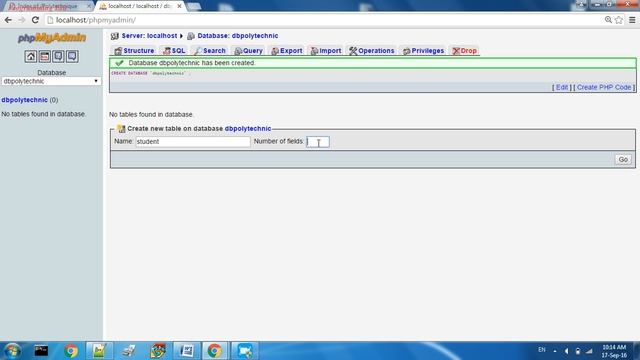Open the phpMyAdmin documentation icon

[x=58, y=56]
